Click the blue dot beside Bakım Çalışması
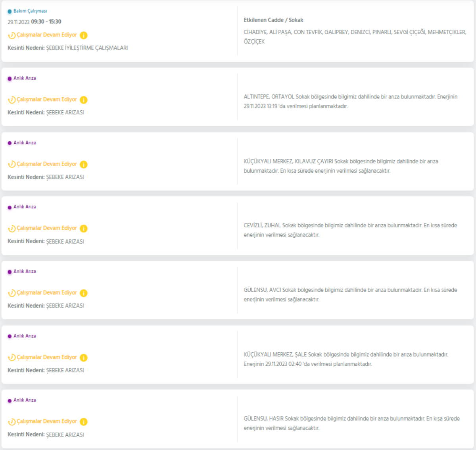 coord(10,12)
